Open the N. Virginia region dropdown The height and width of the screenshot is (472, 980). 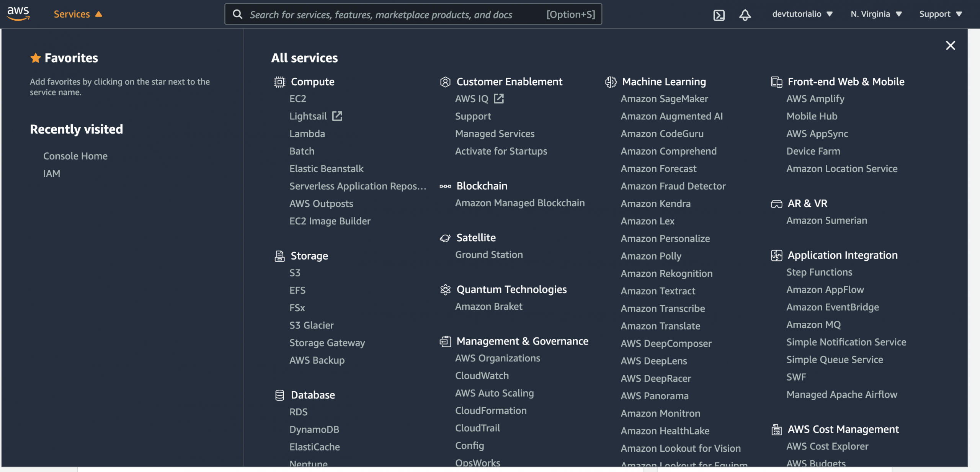(x=876, y=14)
